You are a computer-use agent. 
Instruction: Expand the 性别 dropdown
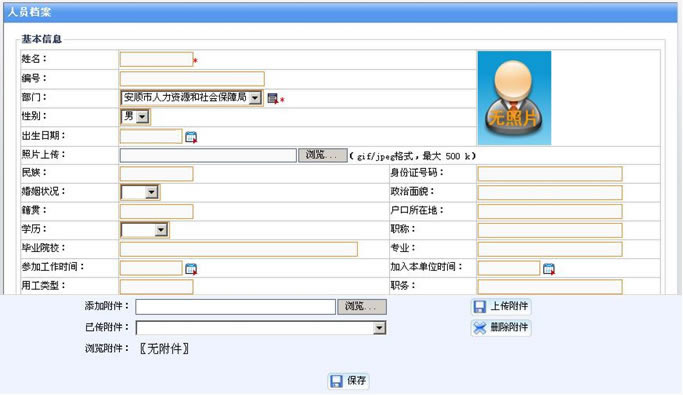point(142,117)
